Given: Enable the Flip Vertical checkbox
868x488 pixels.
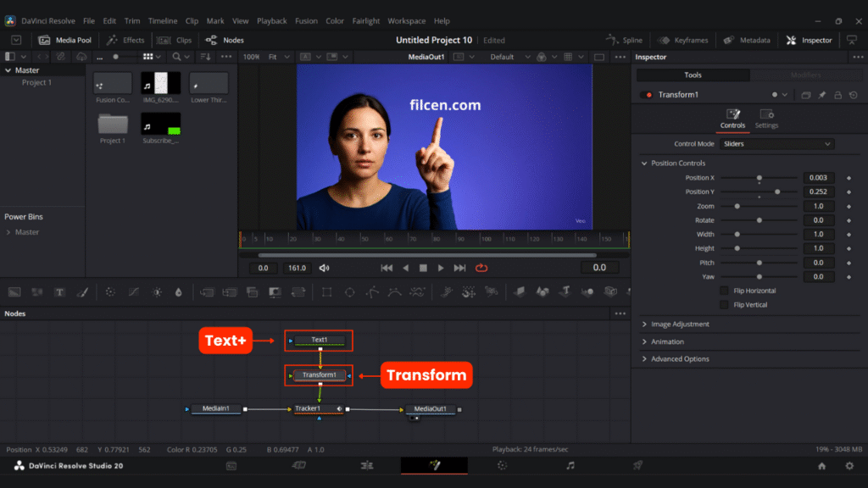Looking at the screenshot, I should pyautogui.click(x=724, y=305).
